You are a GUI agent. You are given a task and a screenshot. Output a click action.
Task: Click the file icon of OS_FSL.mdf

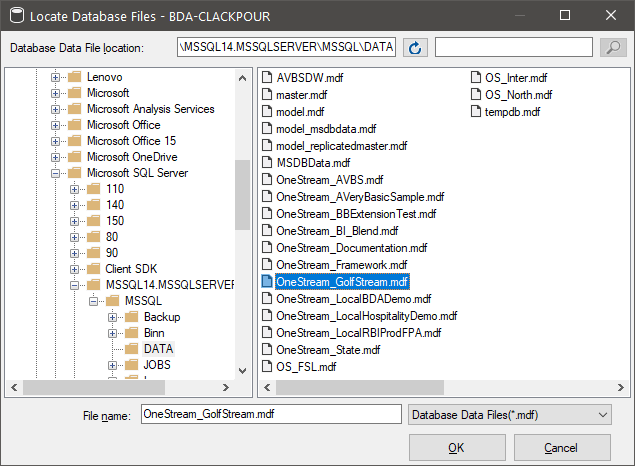267,366
